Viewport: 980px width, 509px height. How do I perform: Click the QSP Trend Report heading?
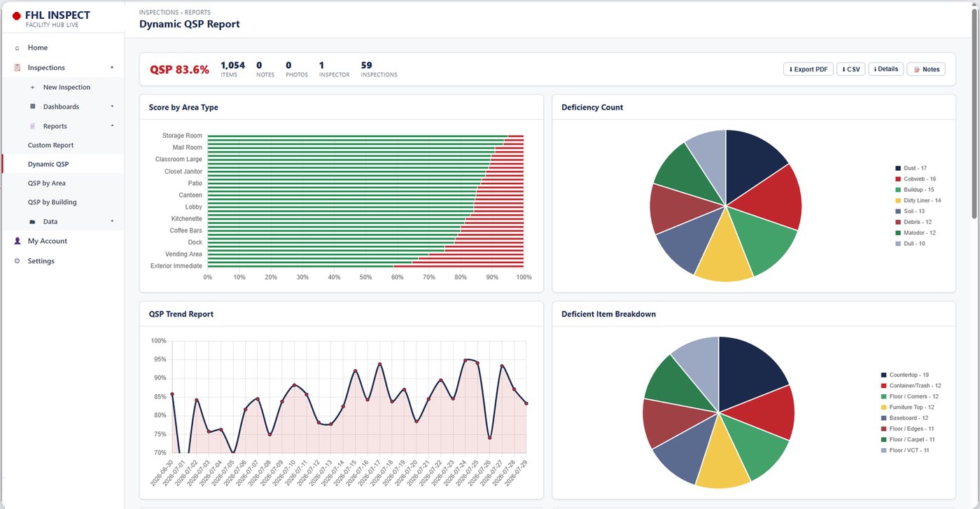[181, 314]
